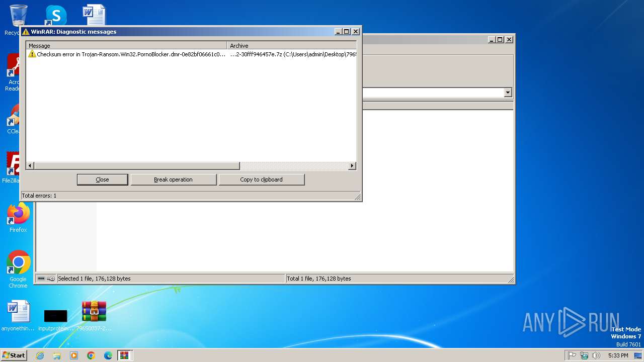Open Windows Media Player from taskbar
This screenshot has width=644, height=362.
point(74,355)
